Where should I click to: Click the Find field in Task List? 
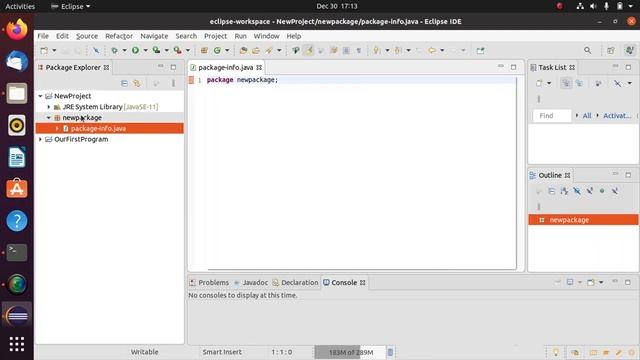pyautogui.click(x=552, y=116)
